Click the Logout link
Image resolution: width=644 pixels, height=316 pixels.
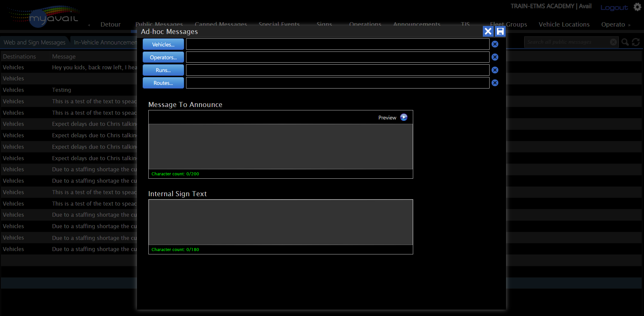[614, 7]
